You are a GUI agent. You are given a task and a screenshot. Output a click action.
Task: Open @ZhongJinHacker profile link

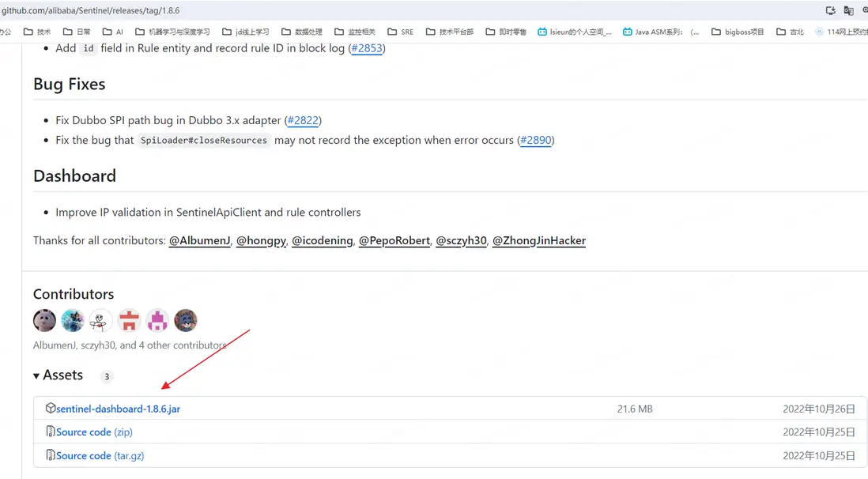click(x=539, y=240)
